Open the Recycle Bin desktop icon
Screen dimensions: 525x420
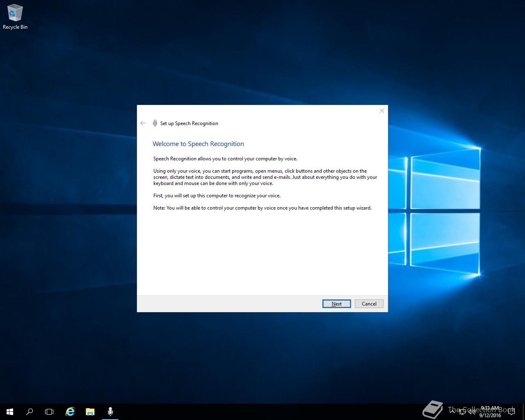(15, 17)
